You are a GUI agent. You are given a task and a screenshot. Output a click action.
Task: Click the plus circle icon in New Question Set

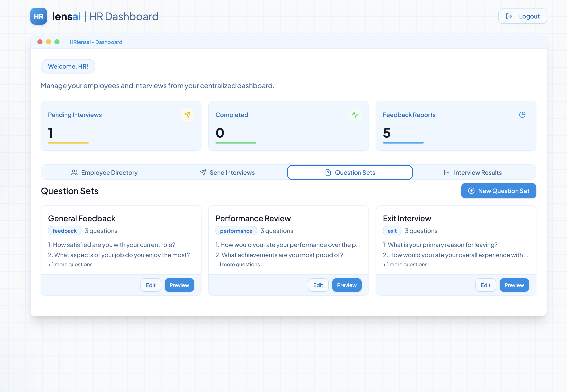tap(471, 191)
